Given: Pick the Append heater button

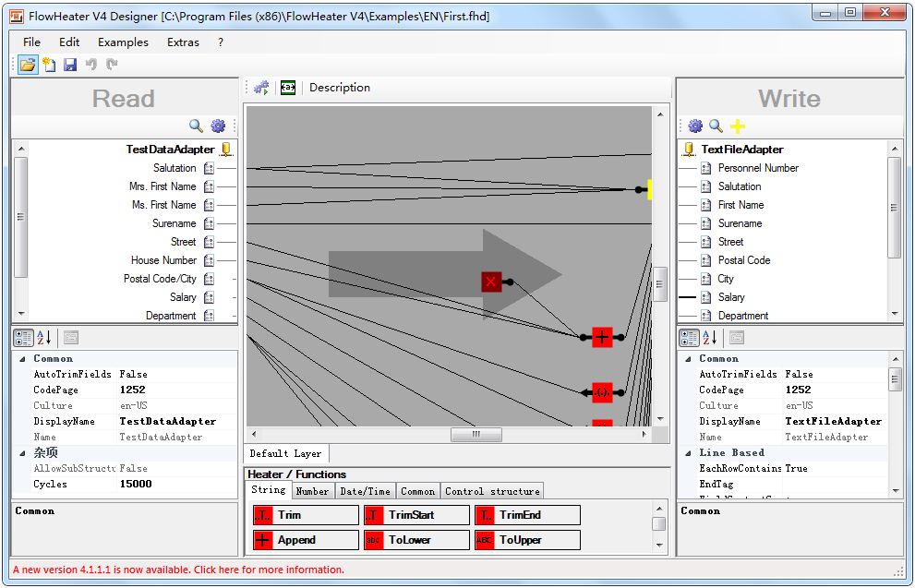Looking at the screenshot, I should [306, 540].
